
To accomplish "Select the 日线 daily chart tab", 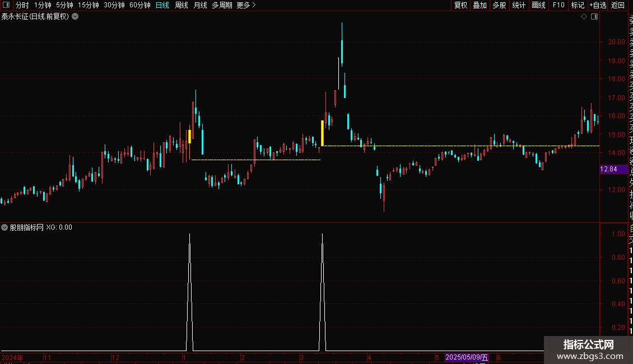I will [162, 5].
